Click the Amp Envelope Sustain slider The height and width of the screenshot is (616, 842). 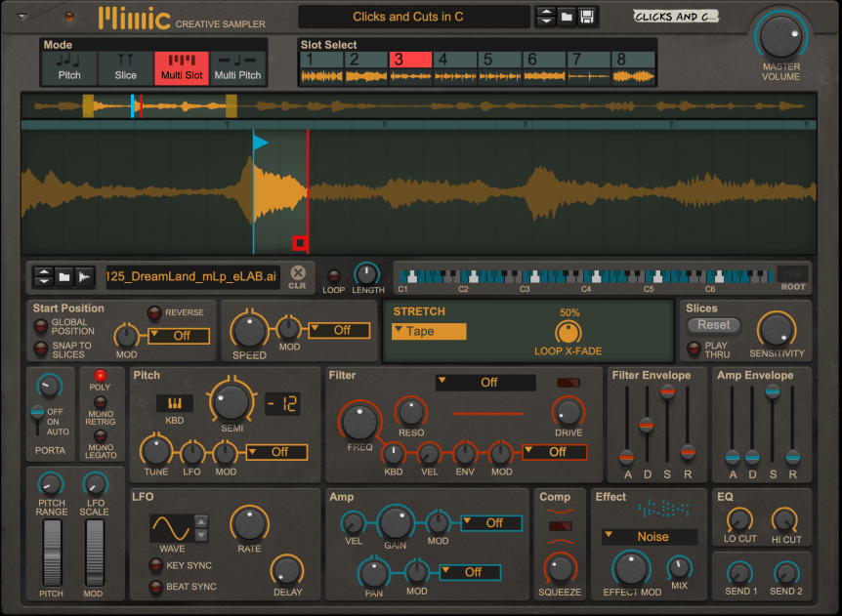772,391
